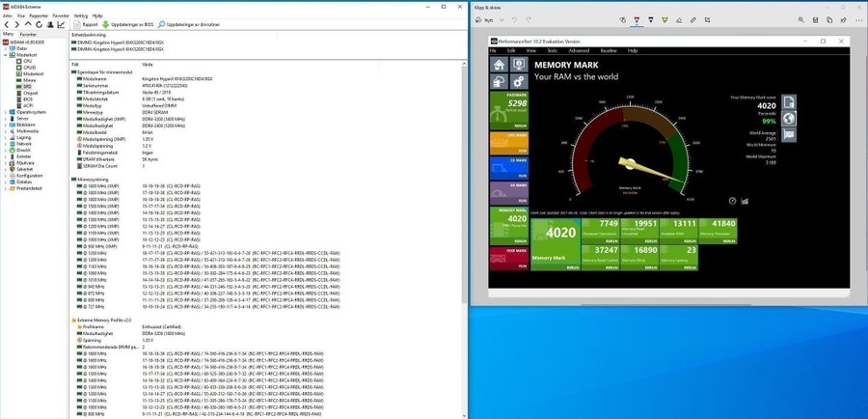Expand the Server tree node
This screenshot has width=868, height=419.
6,119
